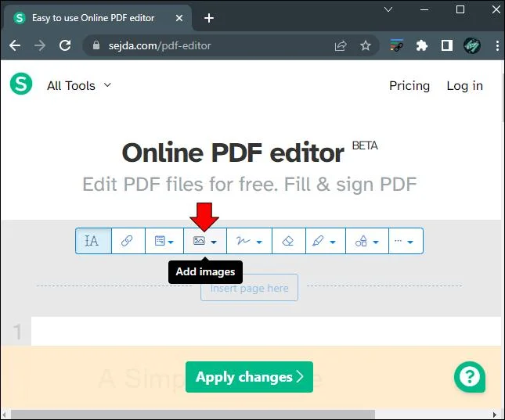Click the left arrow of horizontal scrollbar
The height and width of the screenshot is (420, 505).
[x=4, y=415]
